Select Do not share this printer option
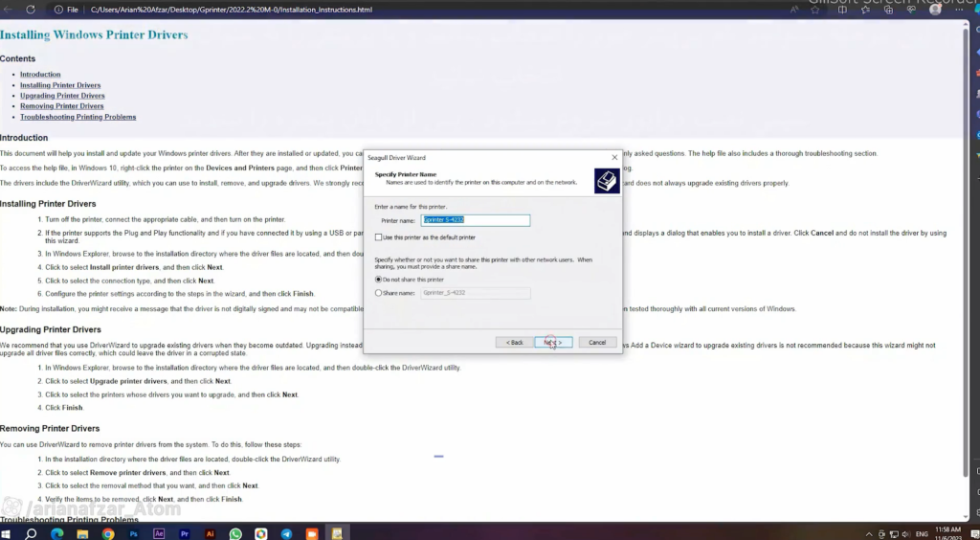 coord(378,280)
